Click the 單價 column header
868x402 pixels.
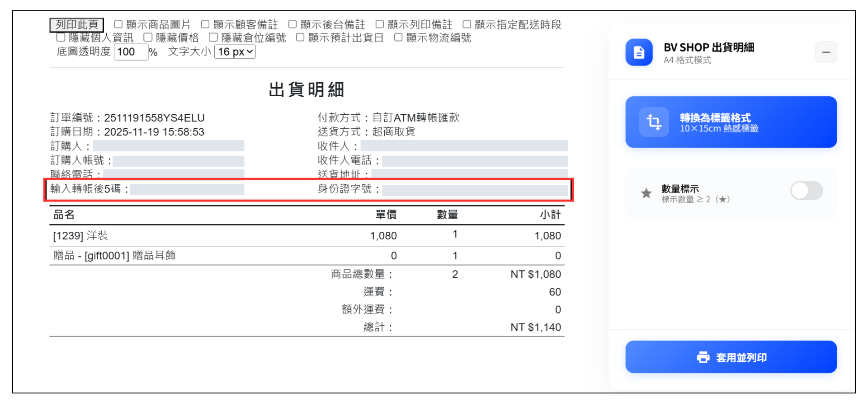coord(386,215)
